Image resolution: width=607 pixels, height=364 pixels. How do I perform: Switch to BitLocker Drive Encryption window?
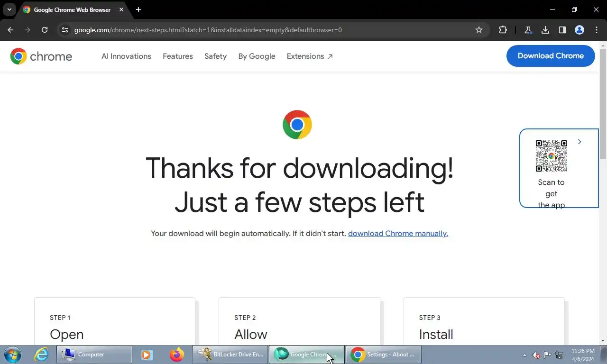coord(230,355)
